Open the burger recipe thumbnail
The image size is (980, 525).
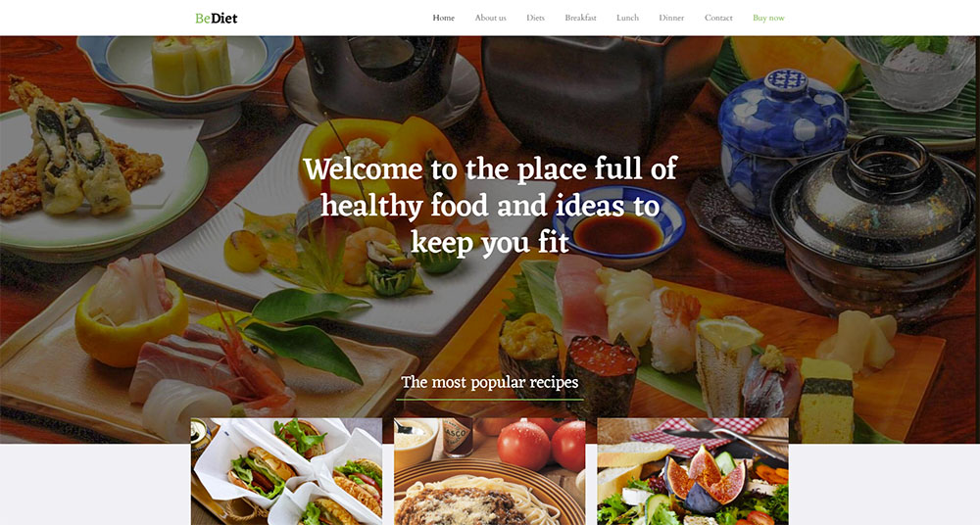(x=287, y=471)
